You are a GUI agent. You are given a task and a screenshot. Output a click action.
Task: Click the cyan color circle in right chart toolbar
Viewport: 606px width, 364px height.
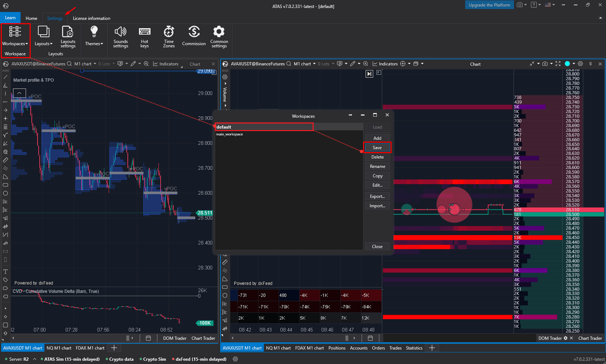[567, 64]
